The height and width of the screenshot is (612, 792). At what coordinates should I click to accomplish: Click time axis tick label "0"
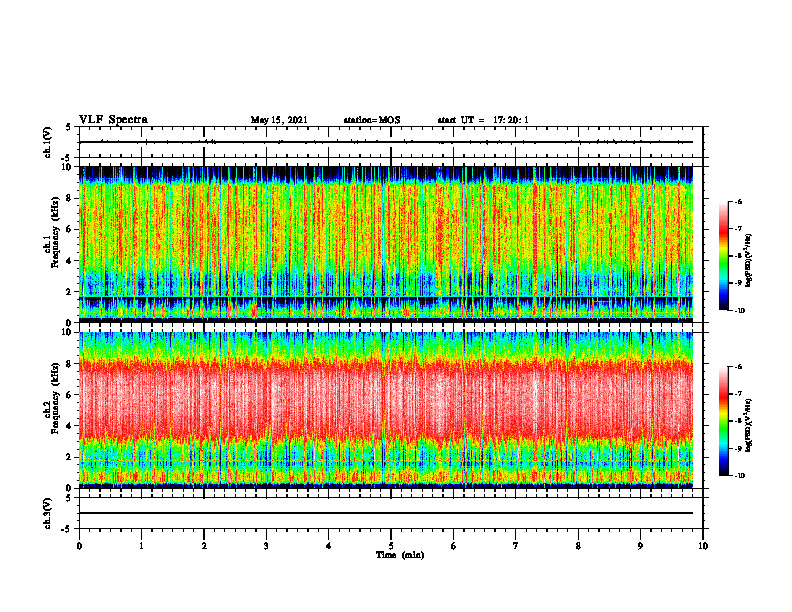(x=79, y=546)
